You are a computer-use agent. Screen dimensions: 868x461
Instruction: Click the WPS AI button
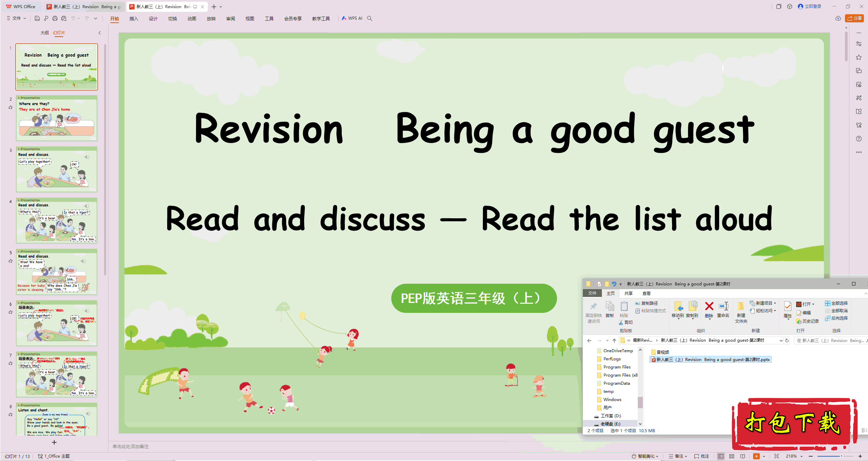click(x=352, y=18)
